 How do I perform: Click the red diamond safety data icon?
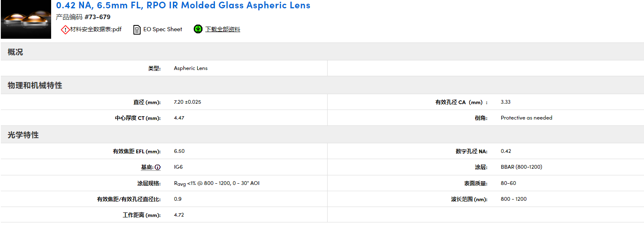[65, 30]
